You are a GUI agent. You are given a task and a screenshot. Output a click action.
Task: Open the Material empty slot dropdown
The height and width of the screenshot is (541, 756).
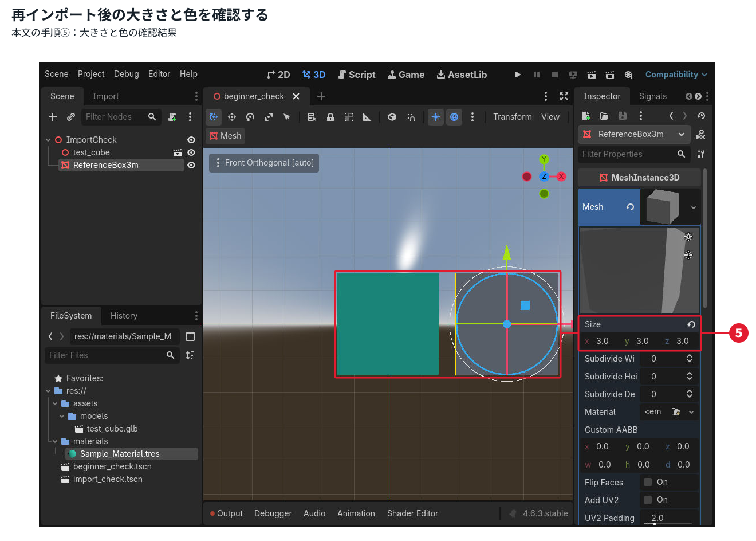(691, 412)
